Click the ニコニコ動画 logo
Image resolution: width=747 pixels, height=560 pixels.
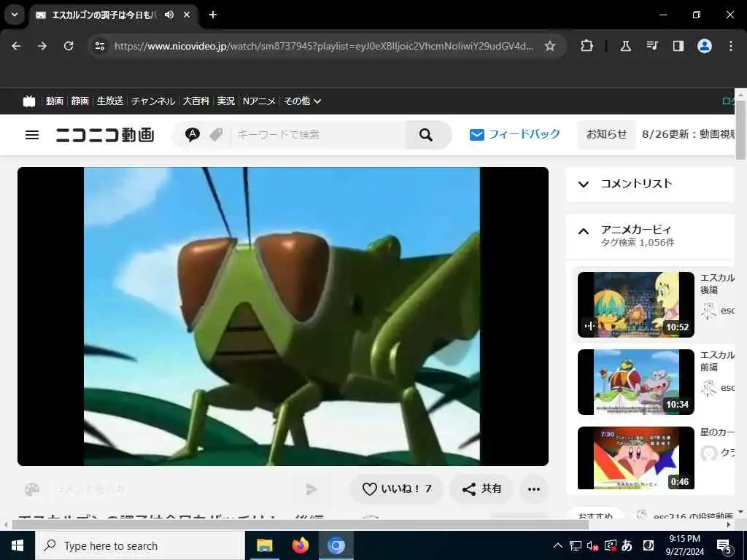pyautogui.click(x=105, y=135)
